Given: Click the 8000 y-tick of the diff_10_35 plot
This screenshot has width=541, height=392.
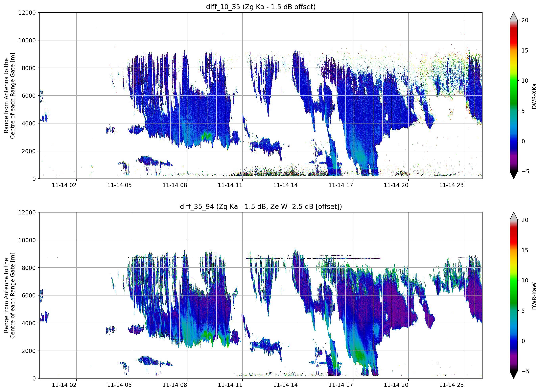Looking at the screenshot, I should (x=29, y=68).
